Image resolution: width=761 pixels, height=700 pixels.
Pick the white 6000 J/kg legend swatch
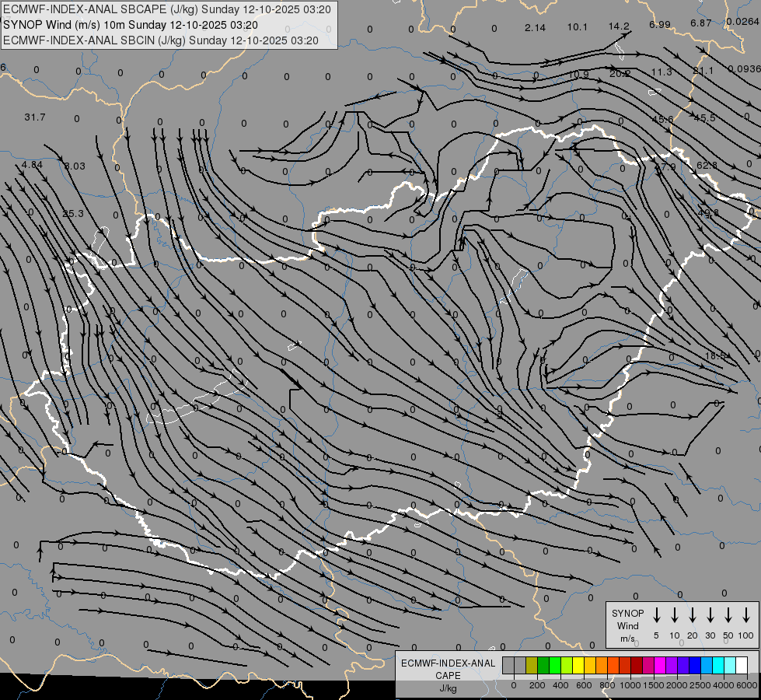point(742,665)
